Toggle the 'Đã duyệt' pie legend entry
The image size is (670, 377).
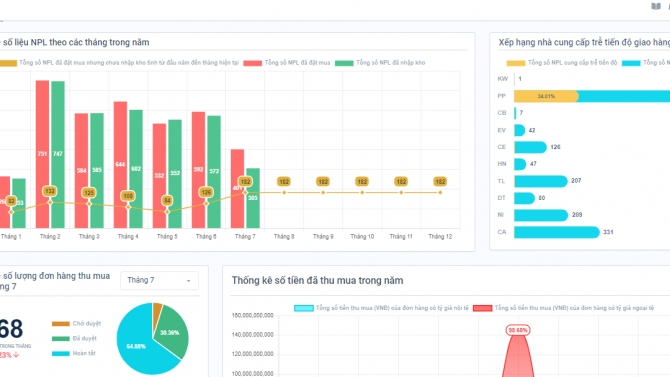pos(74,339)
